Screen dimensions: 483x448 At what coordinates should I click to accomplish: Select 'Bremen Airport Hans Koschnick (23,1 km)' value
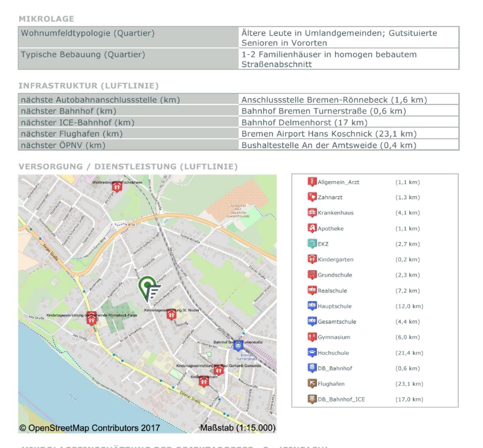[329, 133]
